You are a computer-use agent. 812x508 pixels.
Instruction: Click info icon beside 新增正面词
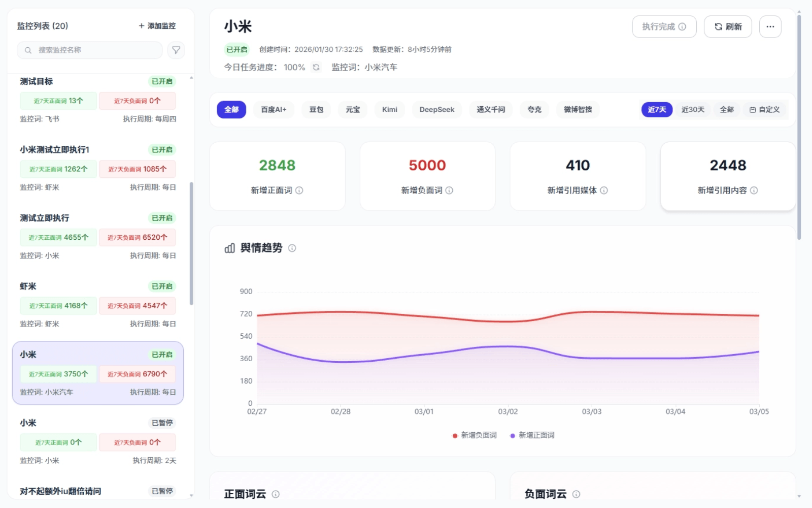pyautogui.click(x=299, y=190)
